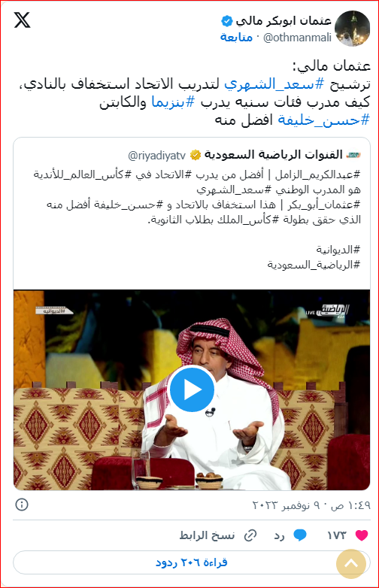379x588 pixels.
Task: Open the X logo in the corner
Action: (22, 20)
